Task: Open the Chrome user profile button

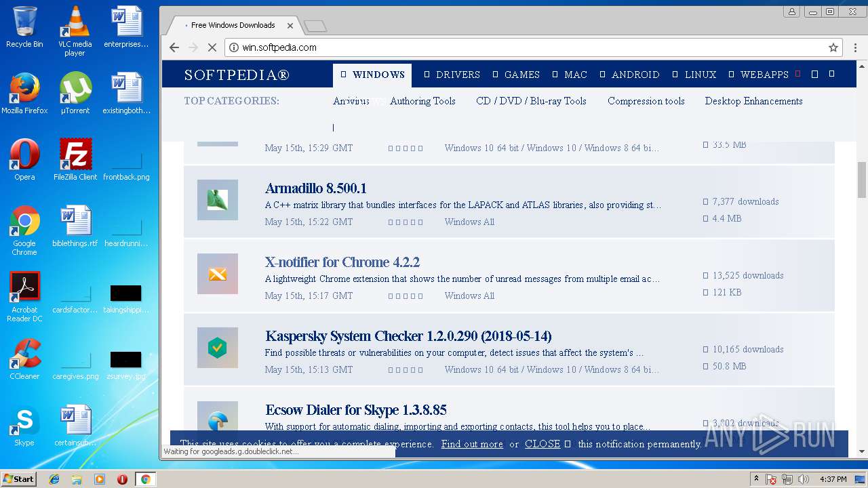Action: point(791,12)
